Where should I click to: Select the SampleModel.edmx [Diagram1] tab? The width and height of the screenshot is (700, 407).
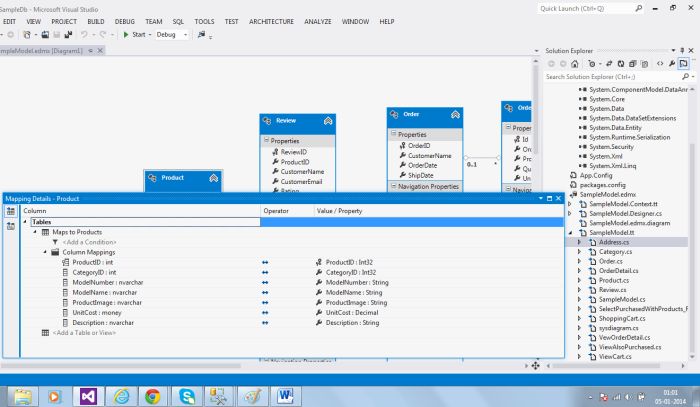tap(41, 51)
